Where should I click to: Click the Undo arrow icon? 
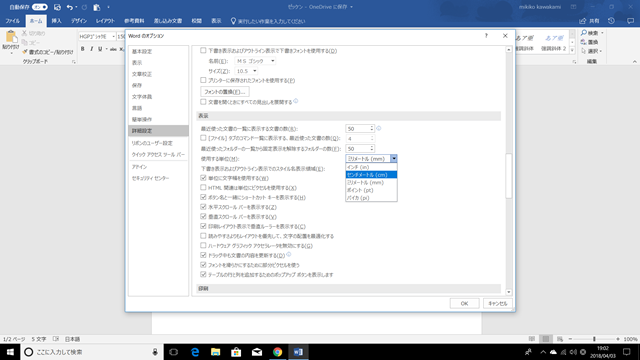[70, 7]
